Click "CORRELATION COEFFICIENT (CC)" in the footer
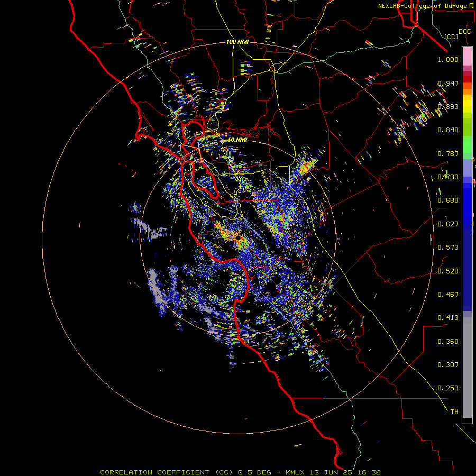The image size is (476, 476). [x=167, y=472]
